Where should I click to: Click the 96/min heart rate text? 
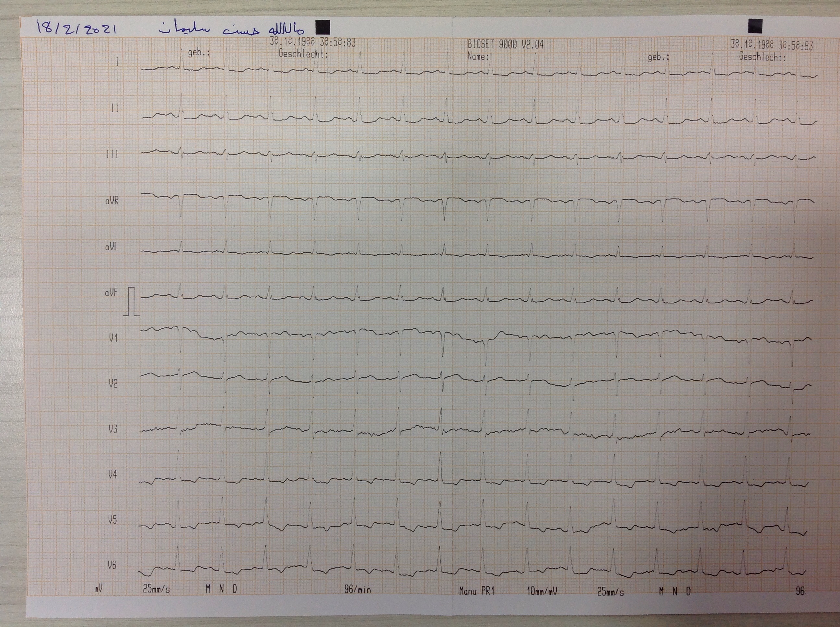click(x=357, y=589)
